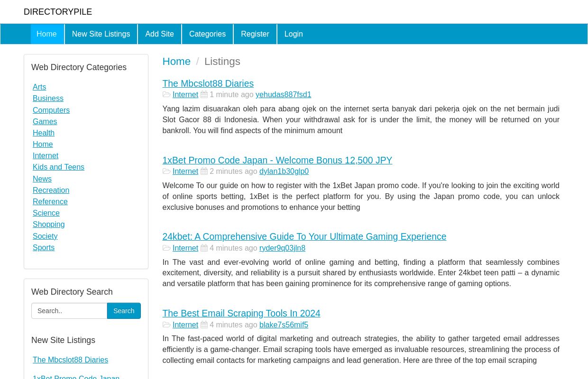This screenshot has height=379, width=588.
Task: Open Add Site in the navigation bar
Action: [x=159, y=34]
